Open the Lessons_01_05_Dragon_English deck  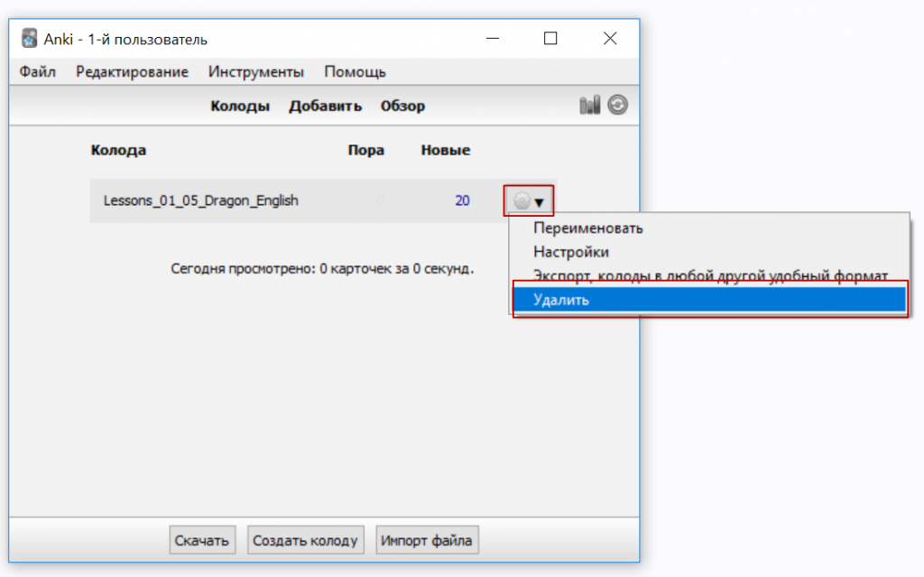click(201, 200)
